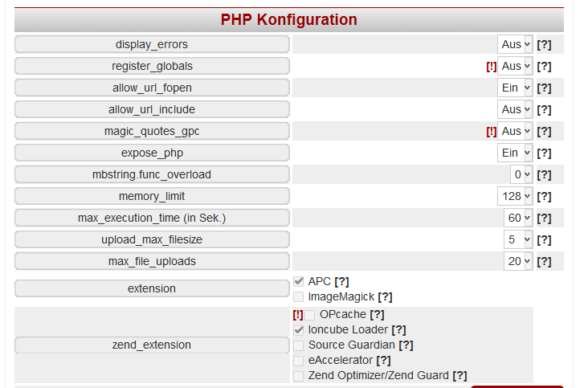588x388 pixels.
Task: Open help [?] next to Ioncube Loader
Action: coord(398,330)
